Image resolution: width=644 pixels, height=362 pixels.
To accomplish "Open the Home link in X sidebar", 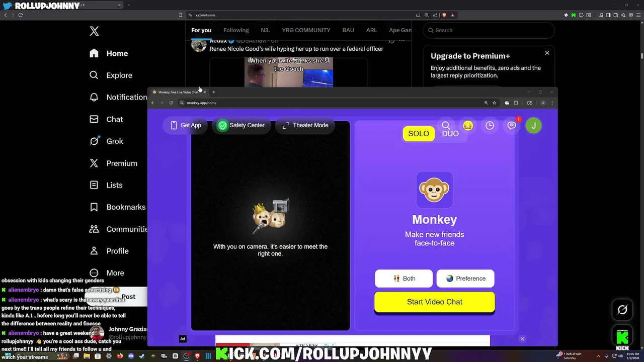I will (109, 53).
